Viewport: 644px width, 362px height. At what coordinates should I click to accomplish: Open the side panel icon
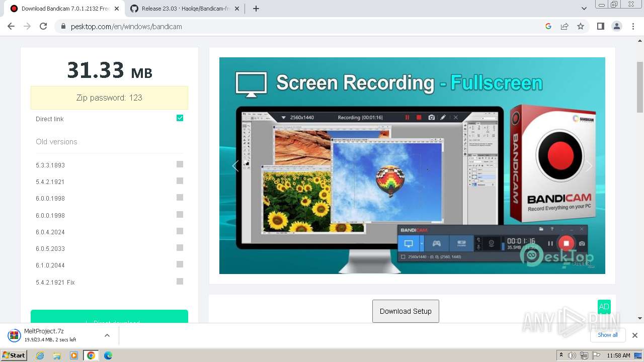[600, 26]
